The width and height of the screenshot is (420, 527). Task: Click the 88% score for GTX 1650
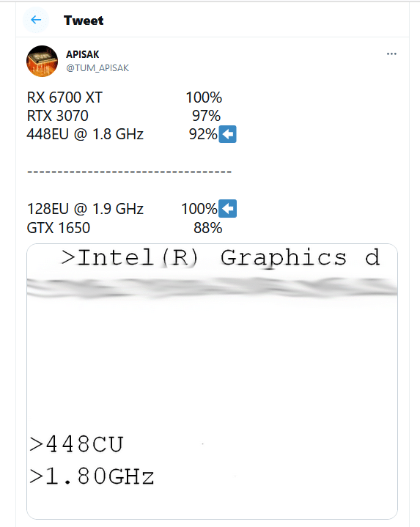pyautogui.click(x=207, y=228)
